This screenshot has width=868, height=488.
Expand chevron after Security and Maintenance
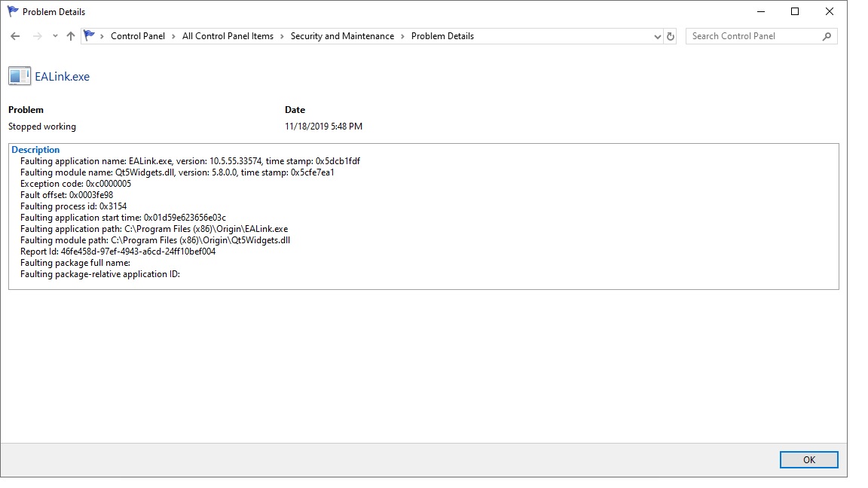(402, 36)
